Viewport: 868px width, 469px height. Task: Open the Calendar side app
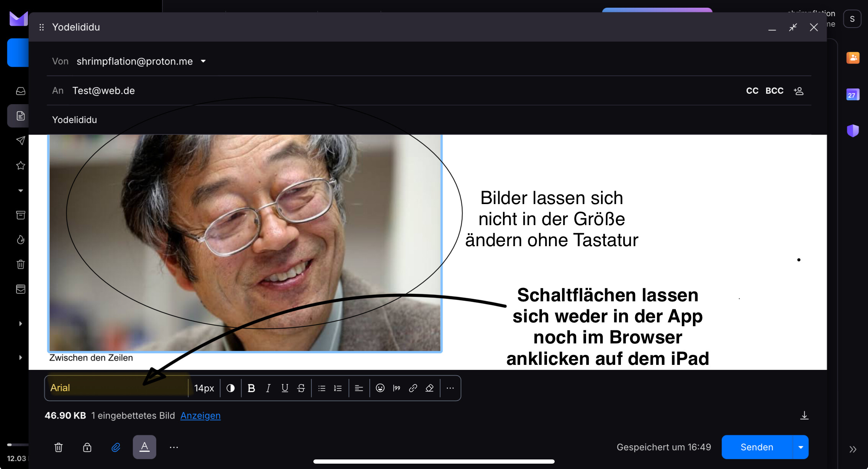coord(853,95)
